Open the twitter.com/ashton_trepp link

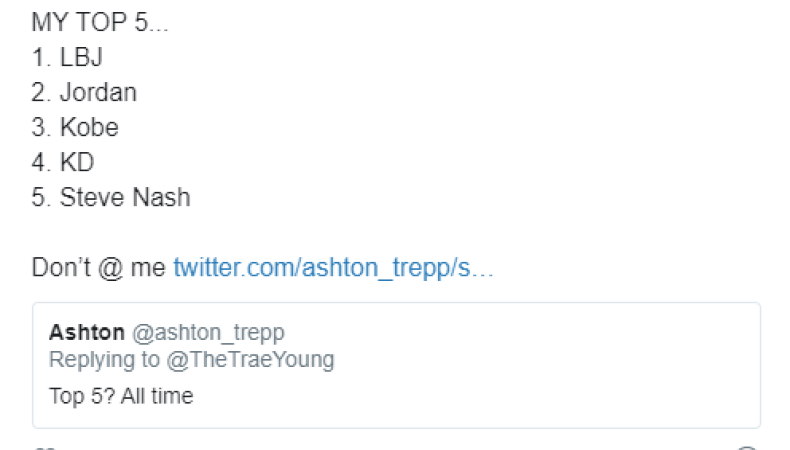333,268
